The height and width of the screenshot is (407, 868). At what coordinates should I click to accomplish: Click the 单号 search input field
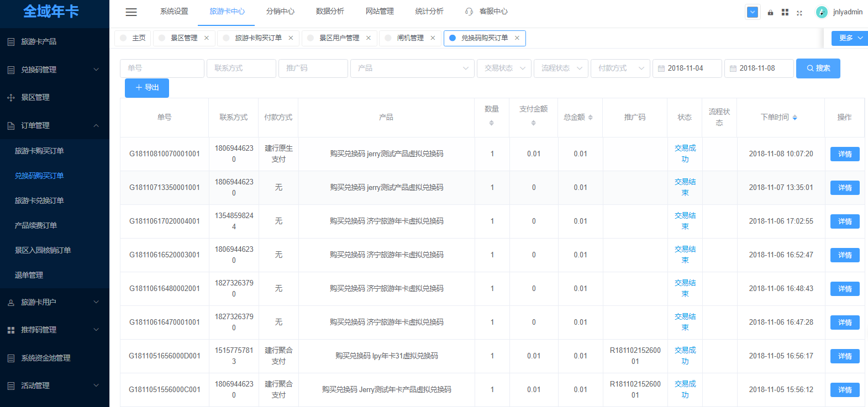pyautogui.click(x=162, y=68)
